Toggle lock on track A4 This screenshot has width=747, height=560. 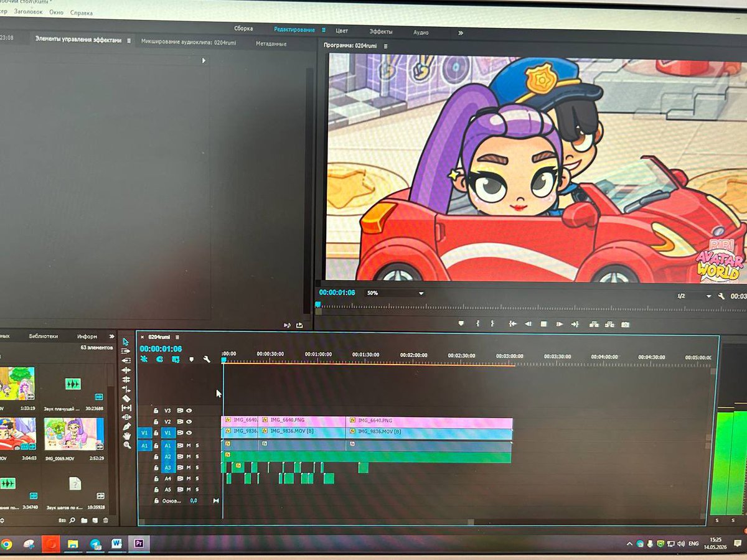[156, 478]
